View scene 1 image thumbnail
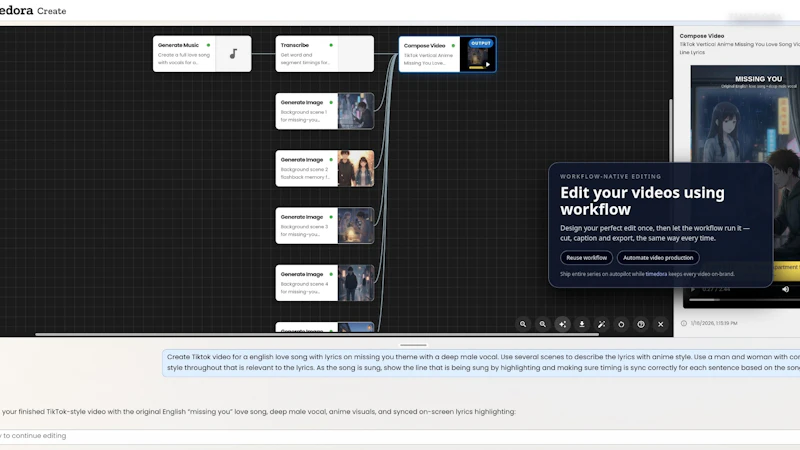 356,111
